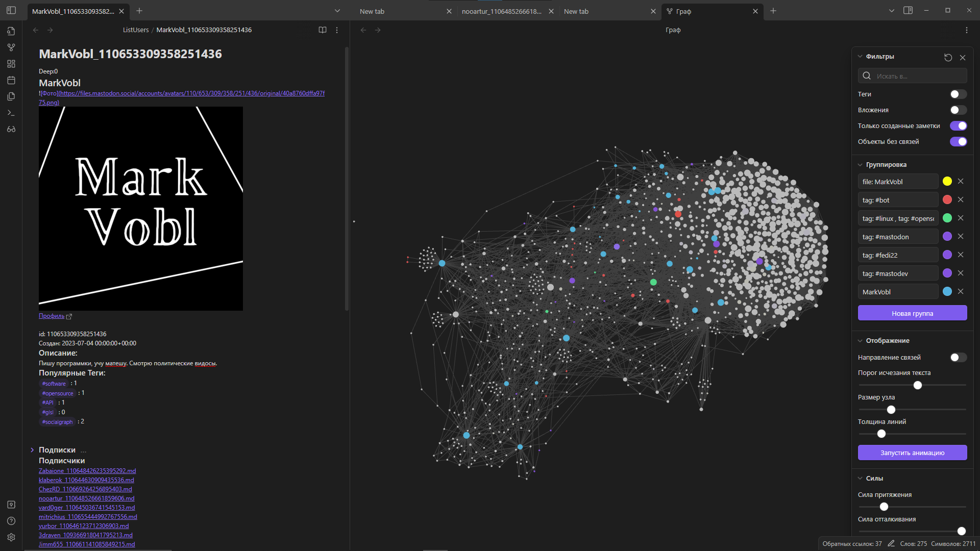Viewport: 980px width, 551px height.
Task: Reset graph filters to default
Action: (x=948, y=58)
